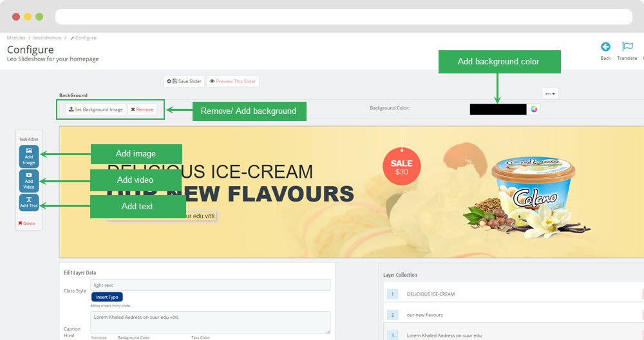644x340 pixels.
Task: Go Back using the arrow icon
Action: (x=605, y=46)
